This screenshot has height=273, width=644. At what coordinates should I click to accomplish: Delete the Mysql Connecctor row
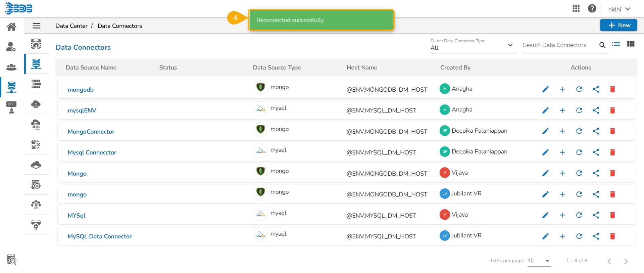click(612, 152)
